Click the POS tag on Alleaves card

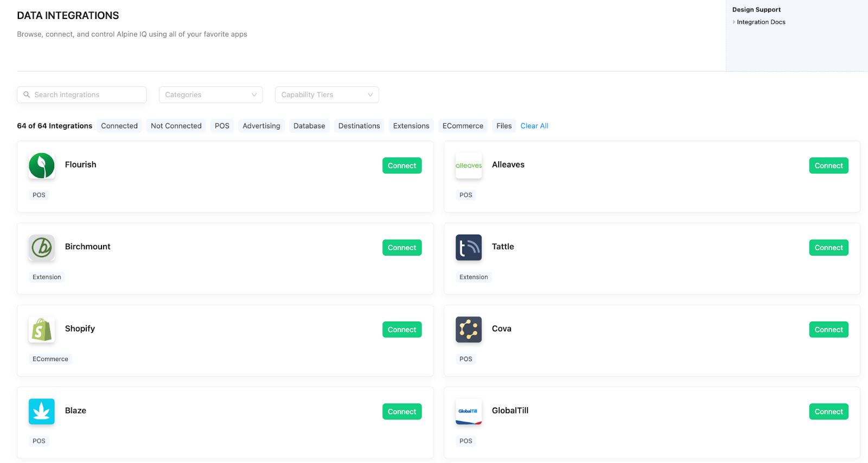point(466,195)
